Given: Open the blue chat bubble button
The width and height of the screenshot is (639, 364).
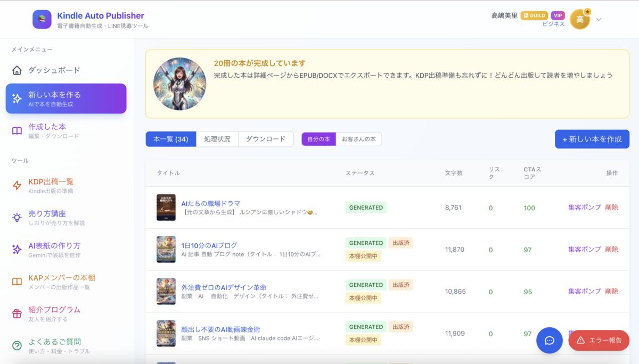Looking at the screenshot, I should pos(550,341).
